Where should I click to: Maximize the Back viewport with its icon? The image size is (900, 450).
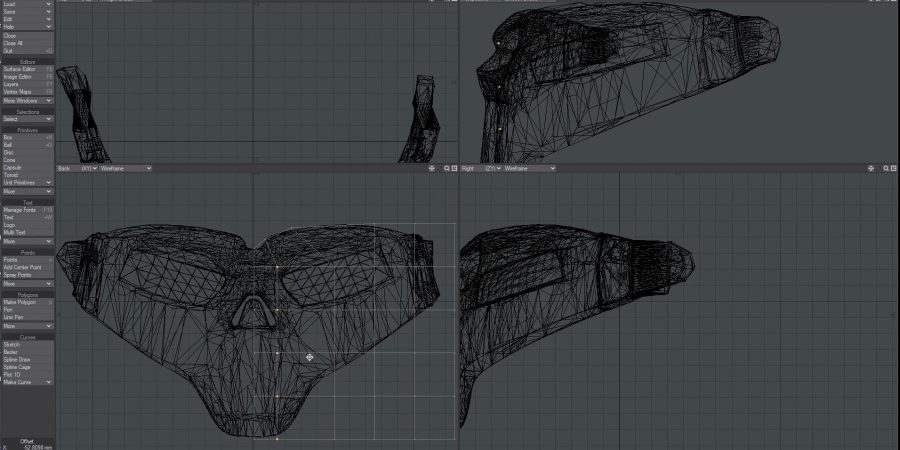tap(454, 168)
